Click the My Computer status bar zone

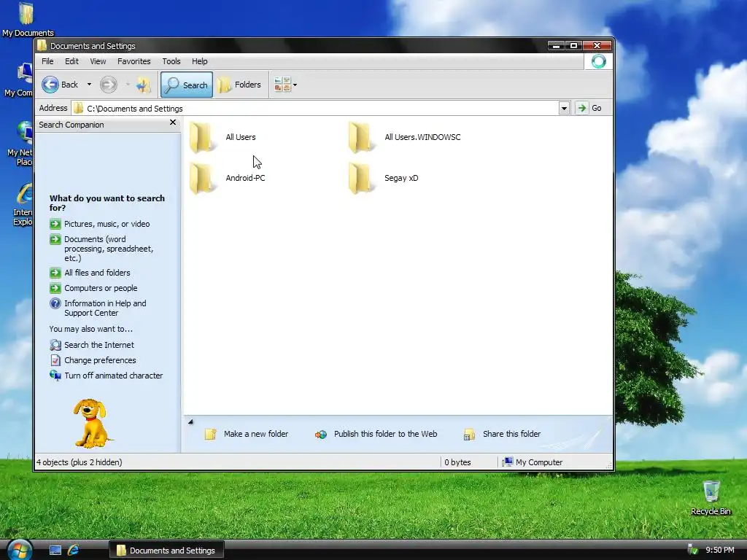tap(533, 462)
